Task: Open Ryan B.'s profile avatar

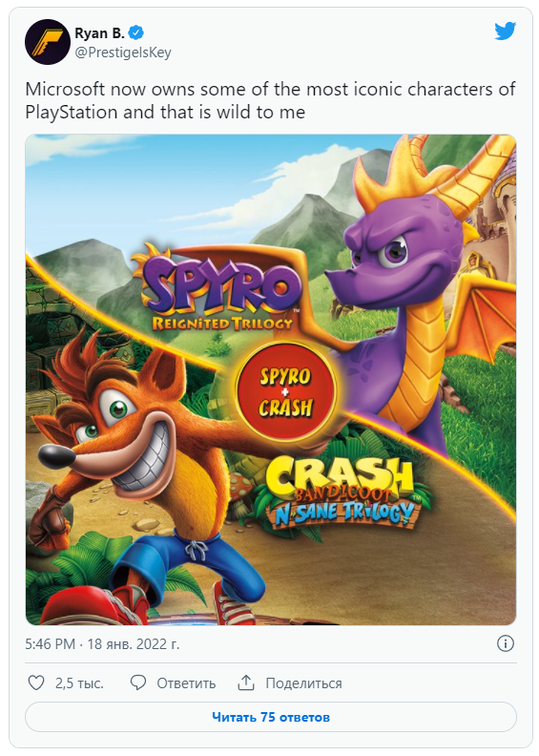Action: pyautogui.click(x=48, y=42)
